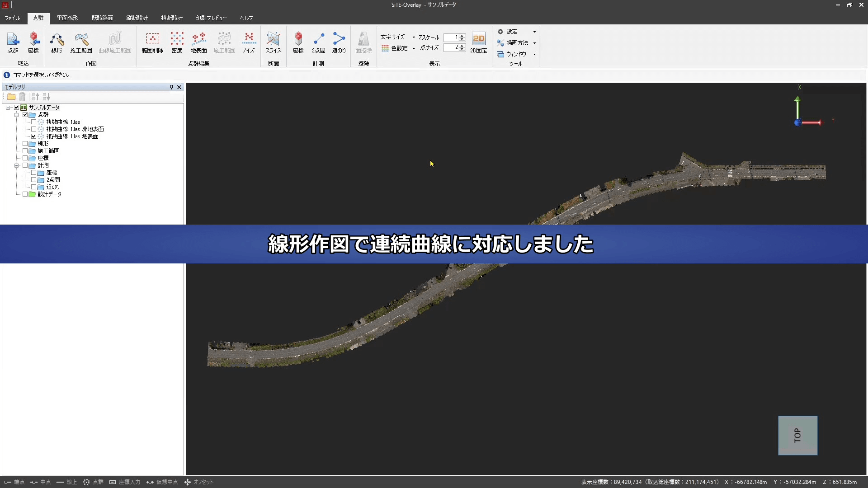Screen dimensions: 868x488
Task: Open the ヘルプ menu
Action: point(245,18)
